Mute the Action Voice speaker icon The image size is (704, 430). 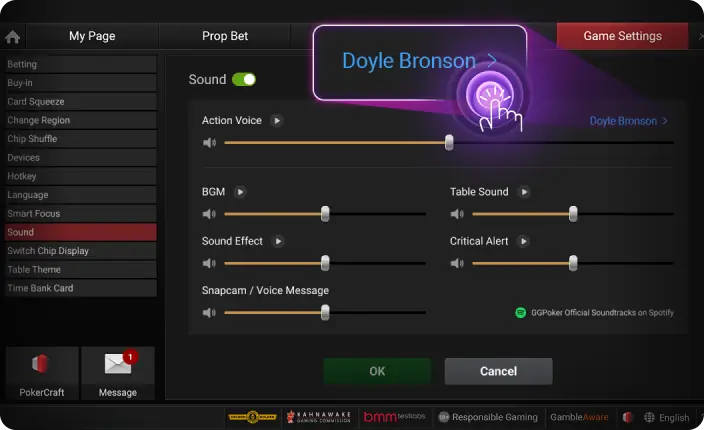[x=209, y=143]
